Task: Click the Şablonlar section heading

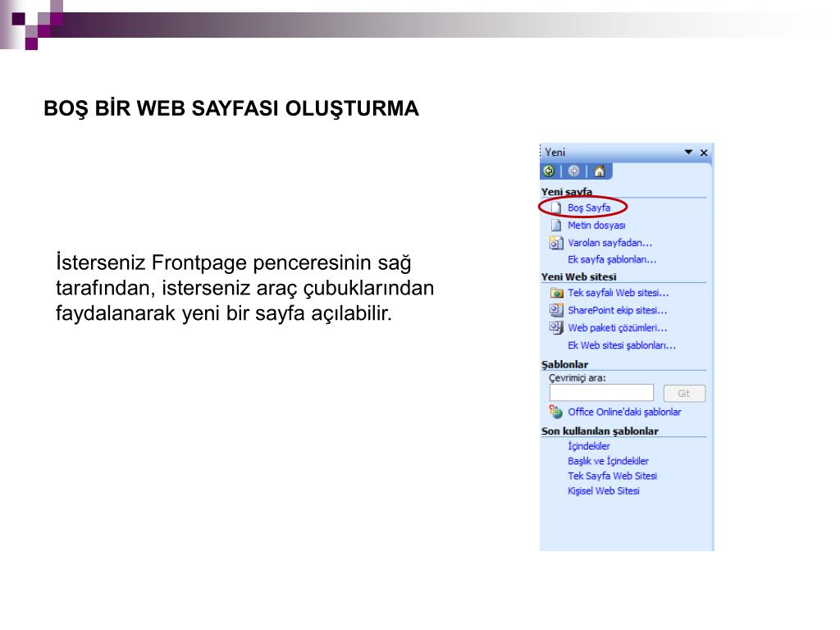Action: (x=564, y=364)
